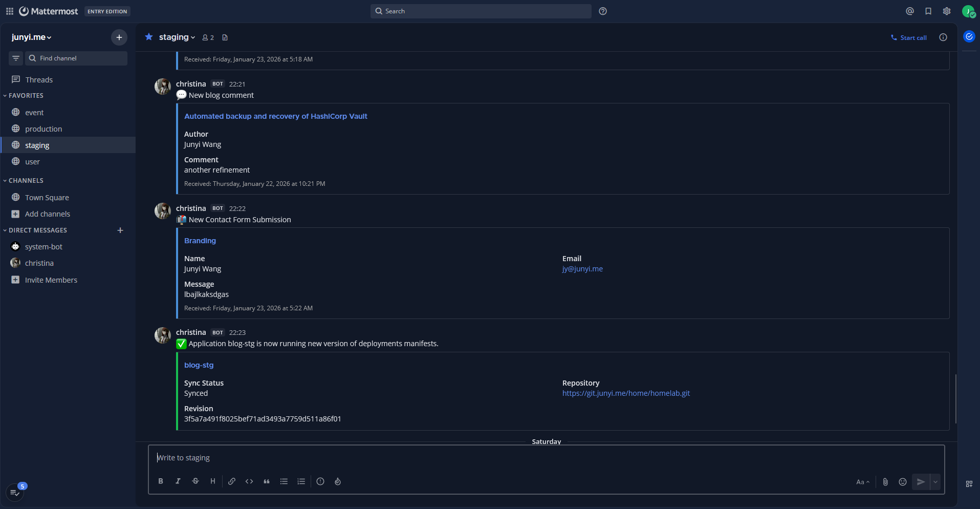Open Recent Mentions at-sign icon

point(910,11)
